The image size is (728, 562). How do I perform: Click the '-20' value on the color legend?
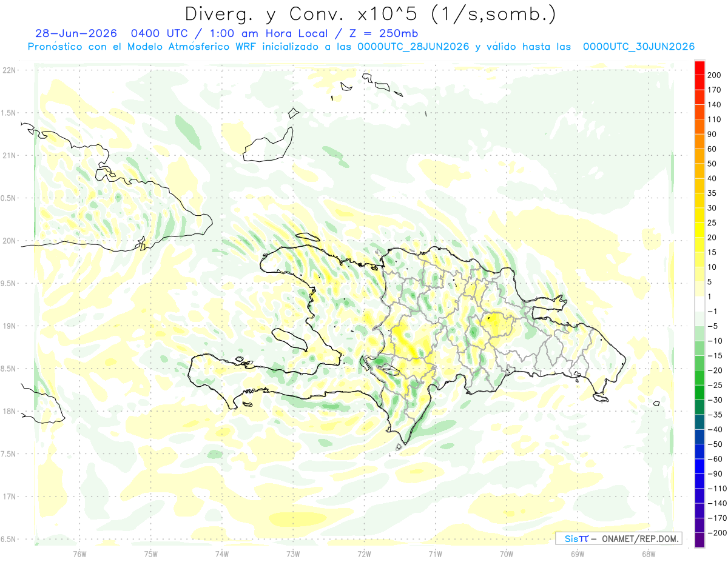tap(715, 370)
